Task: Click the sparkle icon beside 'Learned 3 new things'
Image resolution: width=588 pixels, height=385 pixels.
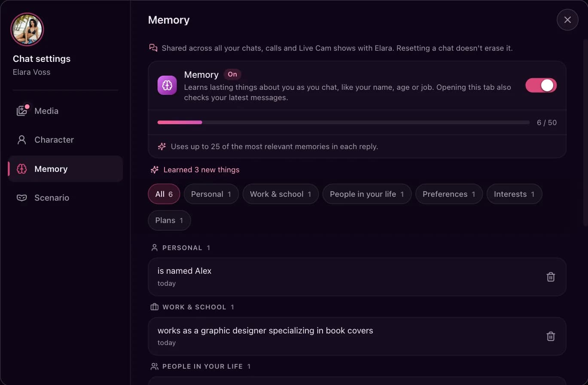Action: point(155,170)
